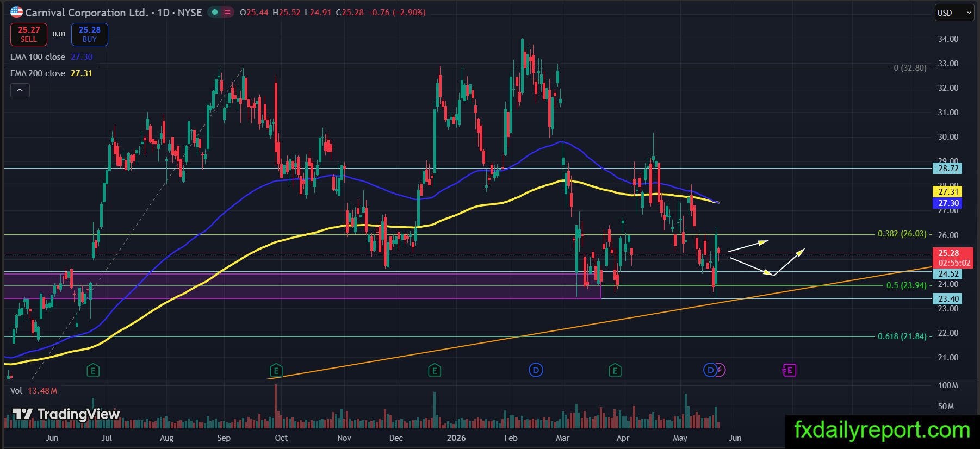Click the pink lightning event marker
Screen dimensions: 980x449
pyautogui.click(x=720, y=371)
